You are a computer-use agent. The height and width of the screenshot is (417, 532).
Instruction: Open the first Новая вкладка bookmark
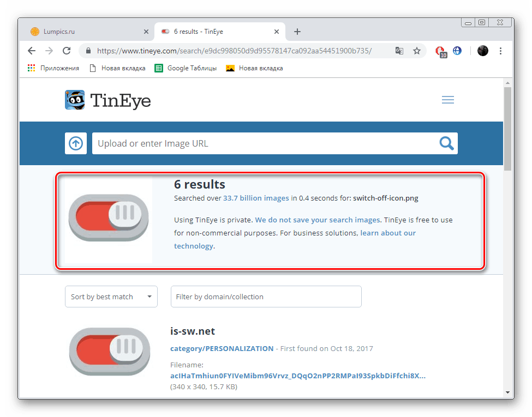(117, 68)
